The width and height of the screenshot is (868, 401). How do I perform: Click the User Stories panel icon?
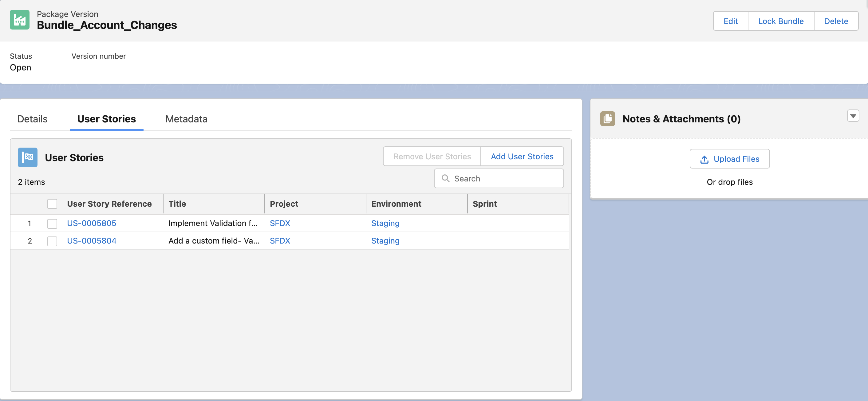pos(28,157)
